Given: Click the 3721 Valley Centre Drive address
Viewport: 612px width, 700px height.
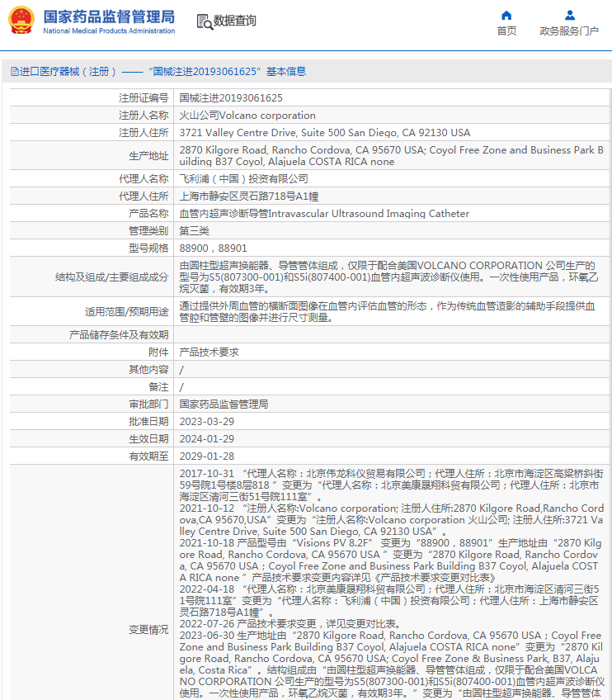Looking at the screenshot, I should [x=325, y=133].
